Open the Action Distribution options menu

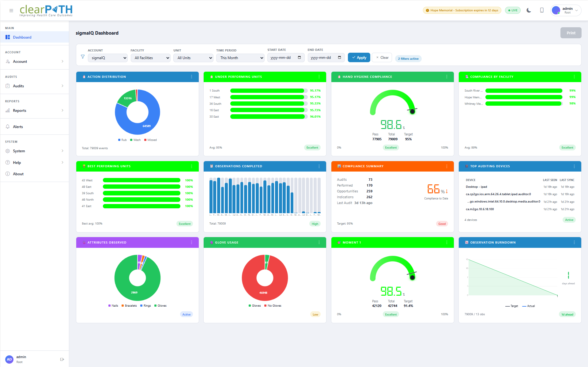coord(192,77)
